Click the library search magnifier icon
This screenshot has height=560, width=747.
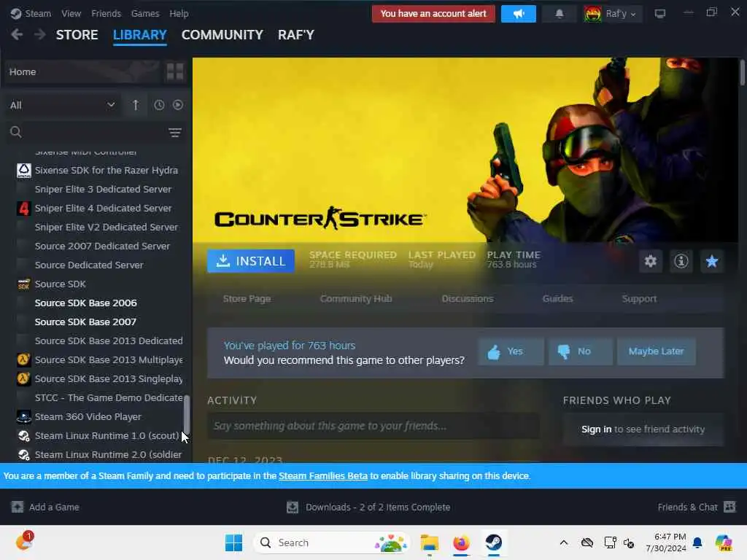16,132
